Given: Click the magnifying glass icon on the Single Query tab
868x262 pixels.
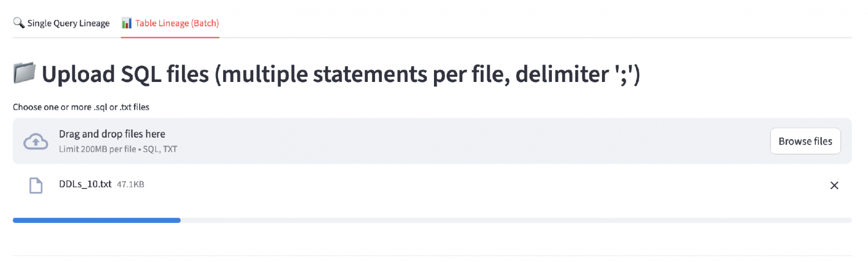Looking at the screenshot, I should tap(18, 23).
